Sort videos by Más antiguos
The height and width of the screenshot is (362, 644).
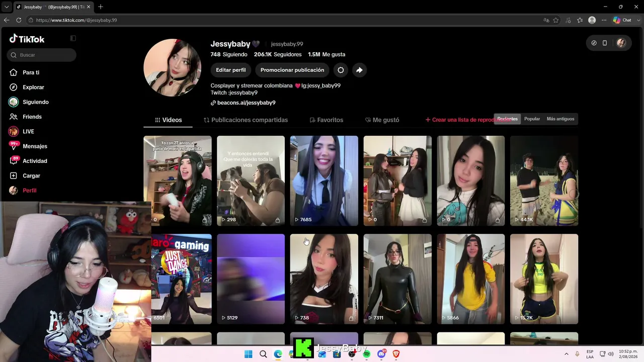(x=560, y=119)
